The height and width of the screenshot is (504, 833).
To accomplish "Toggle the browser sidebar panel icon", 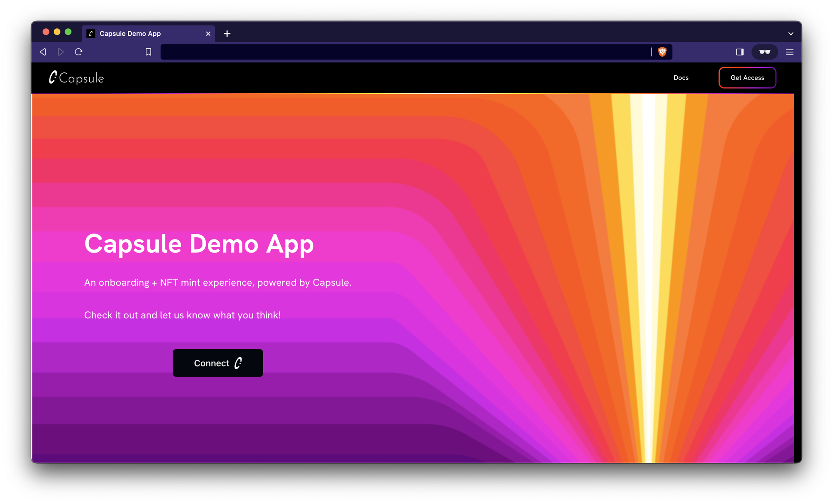I will [740, 52].
